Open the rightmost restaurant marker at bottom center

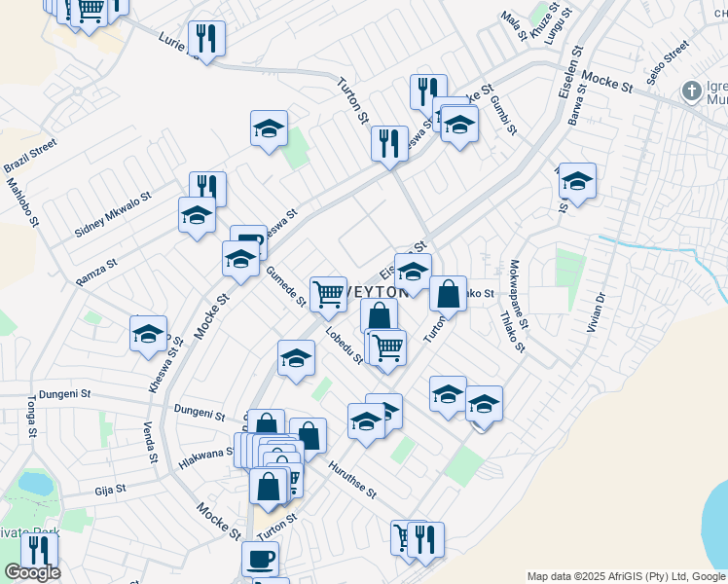tap(425, 538)
